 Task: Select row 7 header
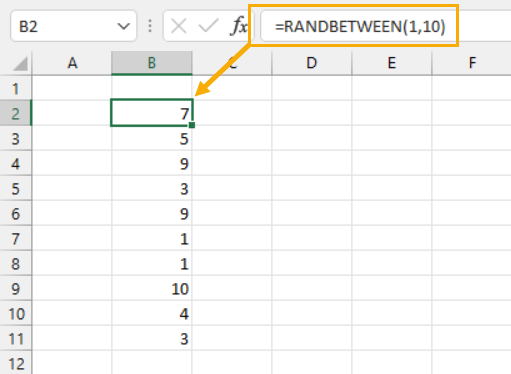16,238
